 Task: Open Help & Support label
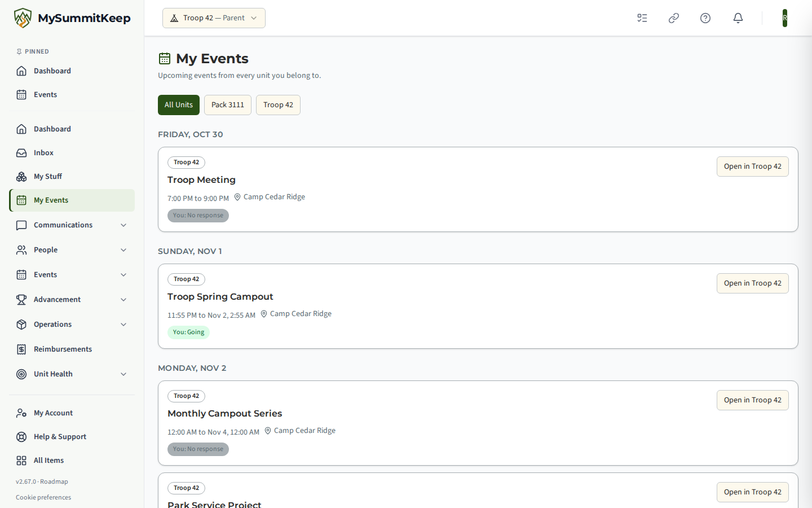coord(60,437)
